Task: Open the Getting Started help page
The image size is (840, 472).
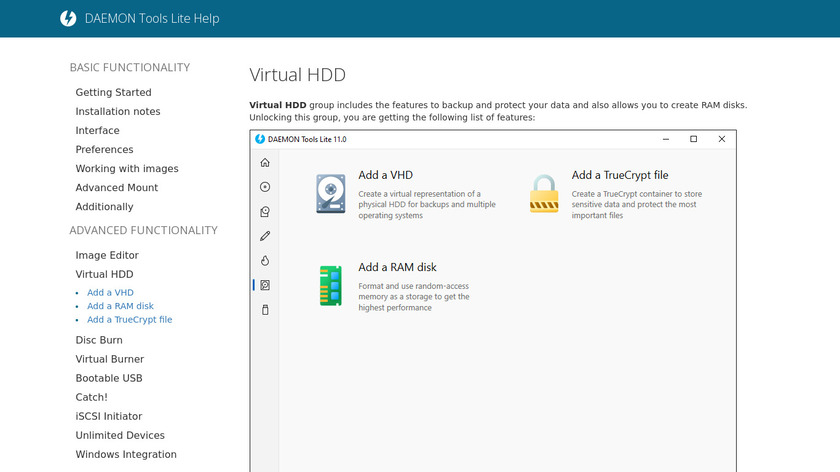Action: [113, 92]
